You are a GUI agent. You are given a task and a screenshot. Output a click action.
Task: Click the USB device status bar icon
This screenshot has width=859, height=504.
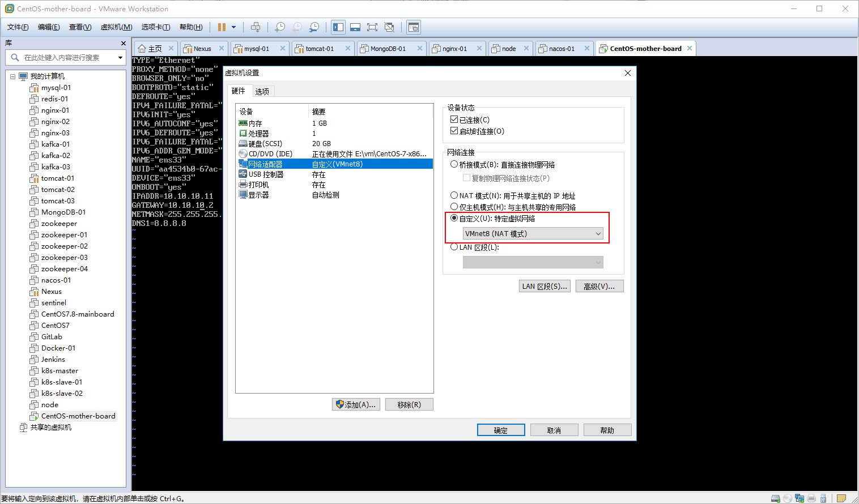tap(823, 498)
